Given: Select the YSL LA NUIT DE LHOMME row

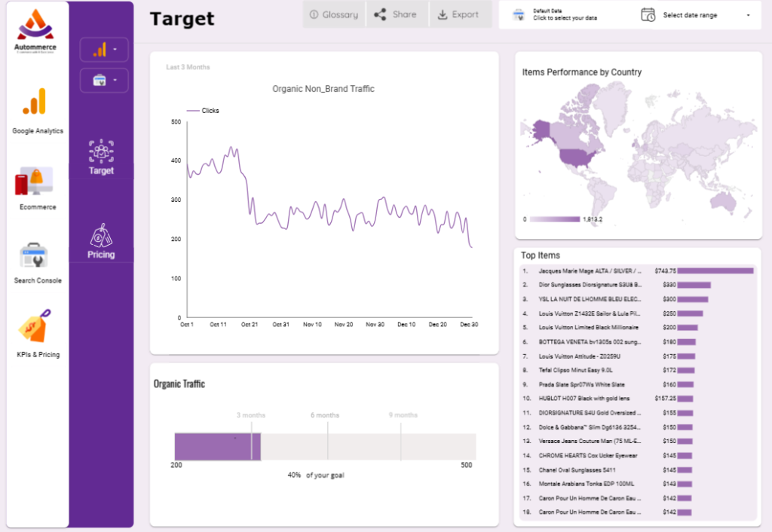Looking at the screenshot, I should (639, 299).
